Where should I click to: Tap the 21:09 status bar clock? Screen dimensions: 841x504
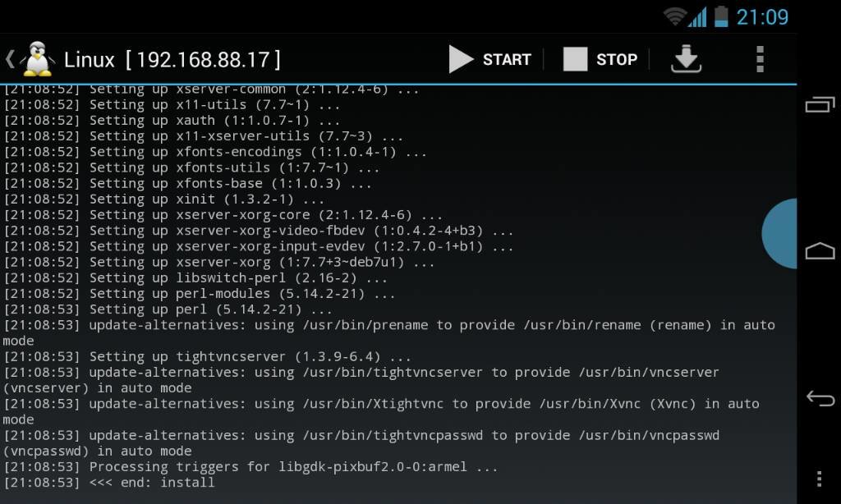[x=762, y=17]
